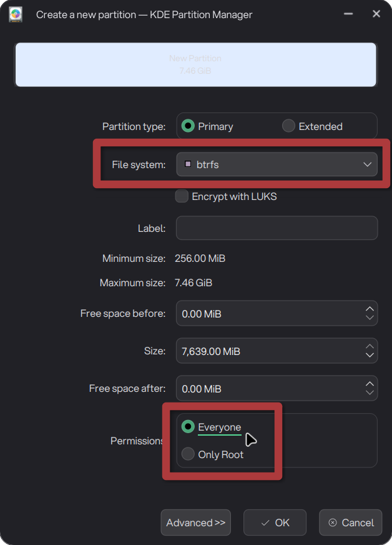Decrease Free space after with down arrow
Viewport: 392px width, 545px height.
[x=370, y=392]
